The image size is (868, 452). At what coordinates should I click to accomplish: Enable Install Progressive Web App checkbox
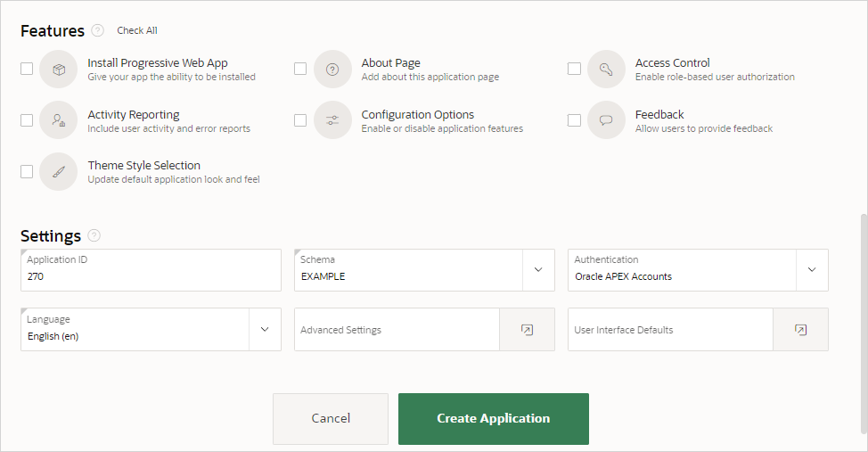click(x=27, y=69)
